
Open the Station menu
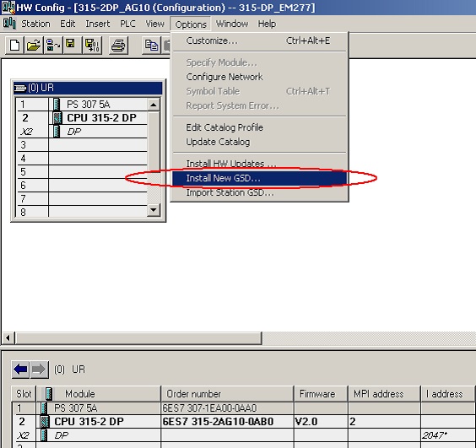(x=35, y=24)
